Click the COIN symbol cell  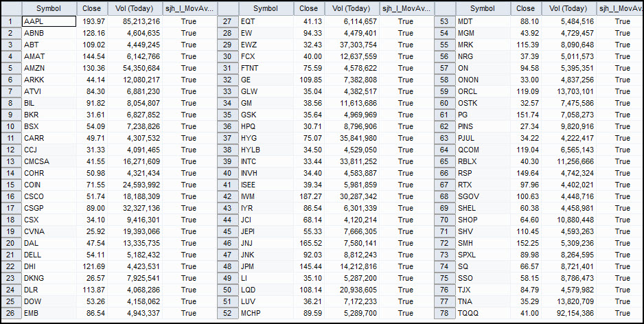click(49, 185)
